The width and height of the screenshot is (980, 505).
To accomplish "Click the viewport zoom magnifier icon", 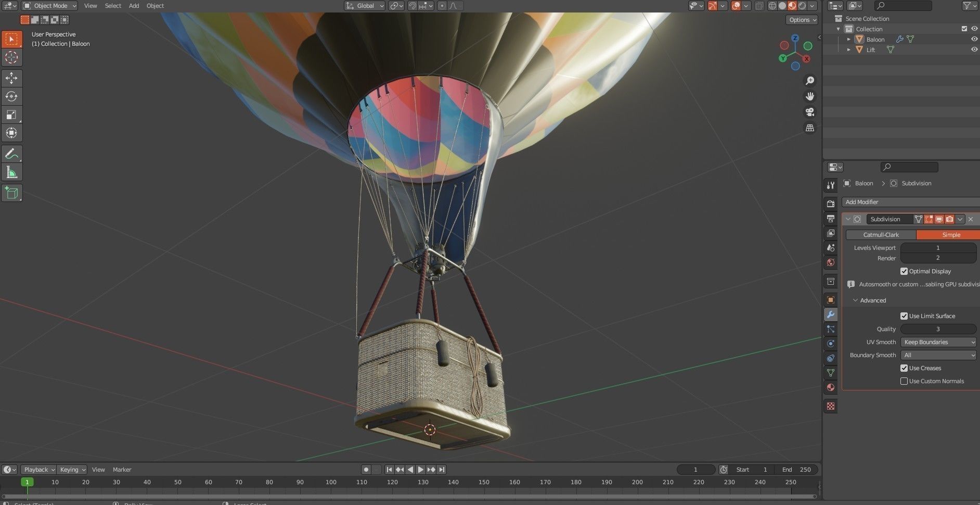I will tap(810, 81).
